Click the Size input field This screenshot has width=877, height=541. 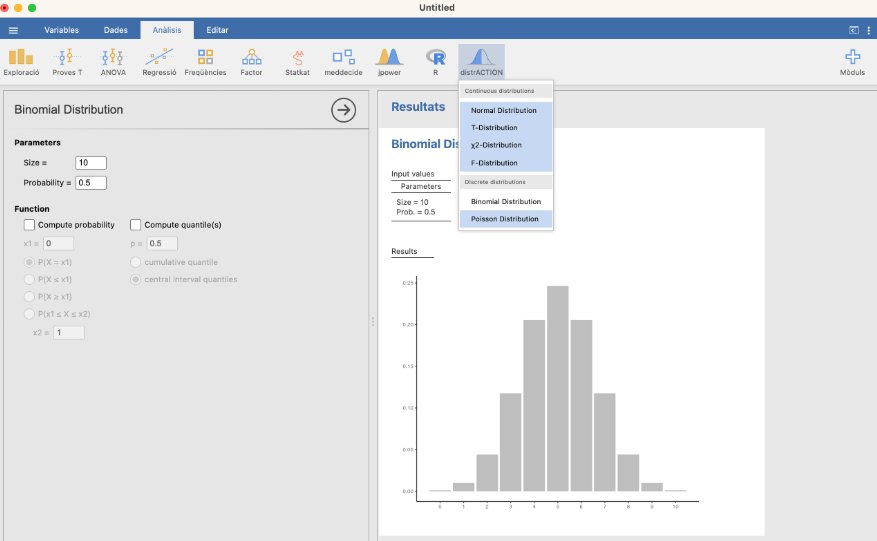(x=91, y=163)
